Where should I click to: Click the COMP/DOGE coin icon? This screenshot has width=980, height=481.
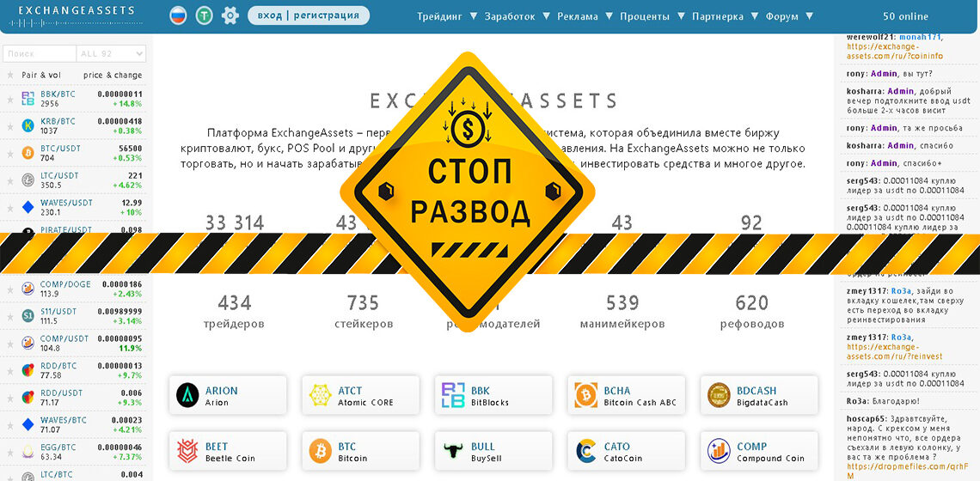pos(28,289)
